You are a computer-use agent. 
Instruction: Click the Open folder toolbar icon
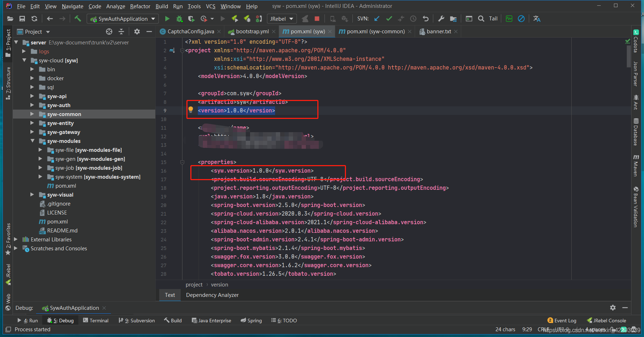tap(10, 19)
